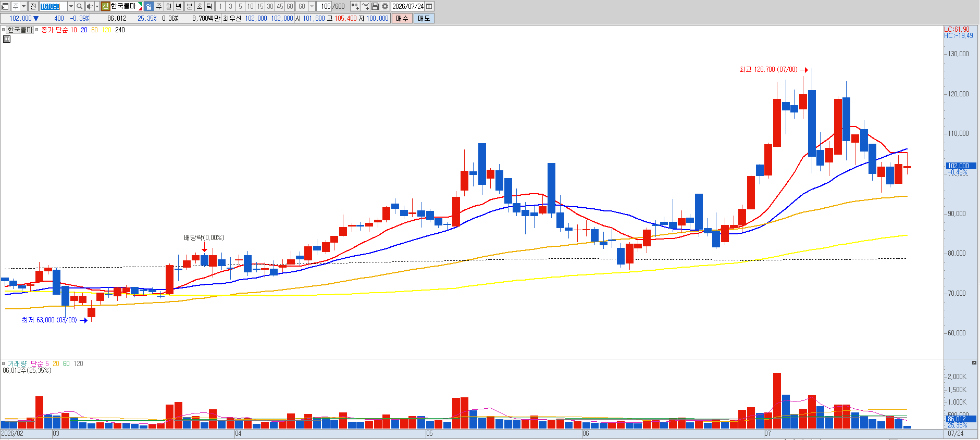Click the leftmost layout toggle icon
This screenshot has height=440, width=980.
coord(5,6)
